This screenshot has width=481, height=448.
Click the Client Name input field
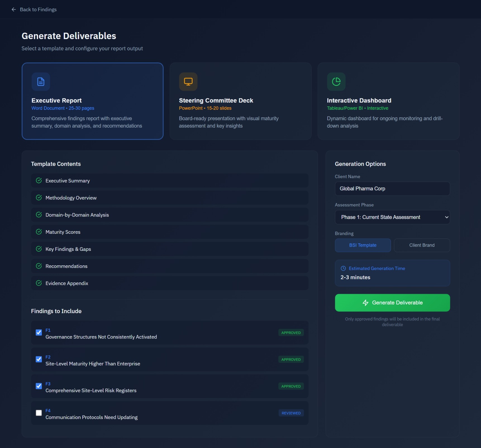coord(392,189)
